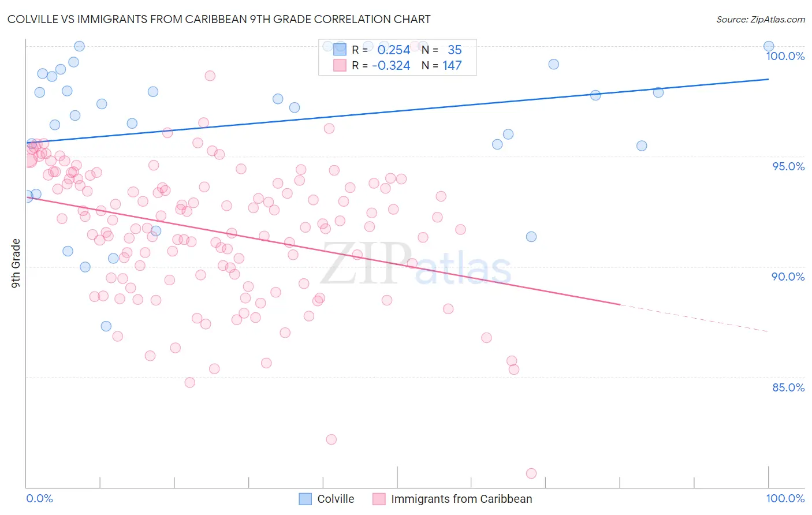
Task: Click the ZIPatlas watermark in chart center
Action: click(416, 264)
